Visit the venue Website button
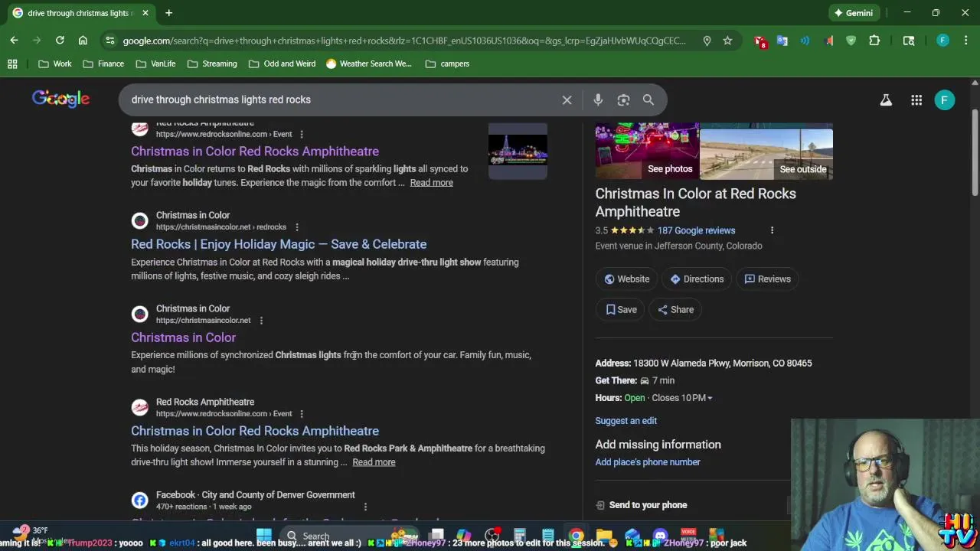Image resolution: width=980 pixels, height=551 pixels. point(626,279)
